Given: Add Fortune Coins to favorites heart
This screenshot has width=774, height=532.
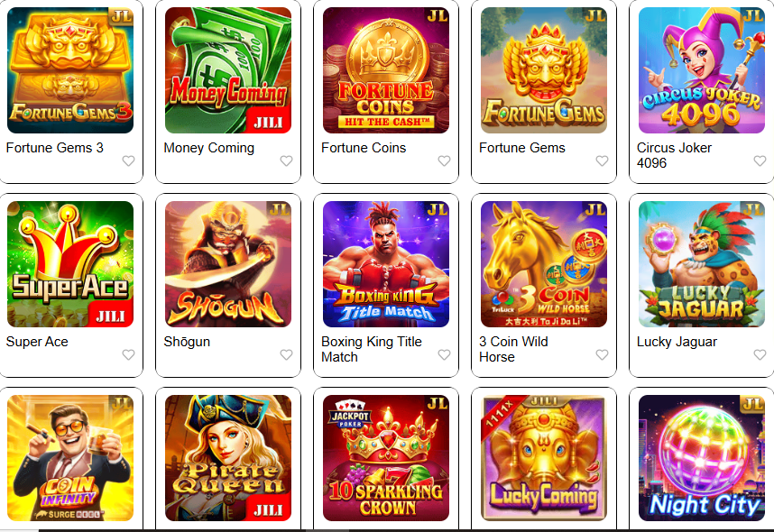Looking at the screenshot, I should pyautogui.click(x=444, y=161).
